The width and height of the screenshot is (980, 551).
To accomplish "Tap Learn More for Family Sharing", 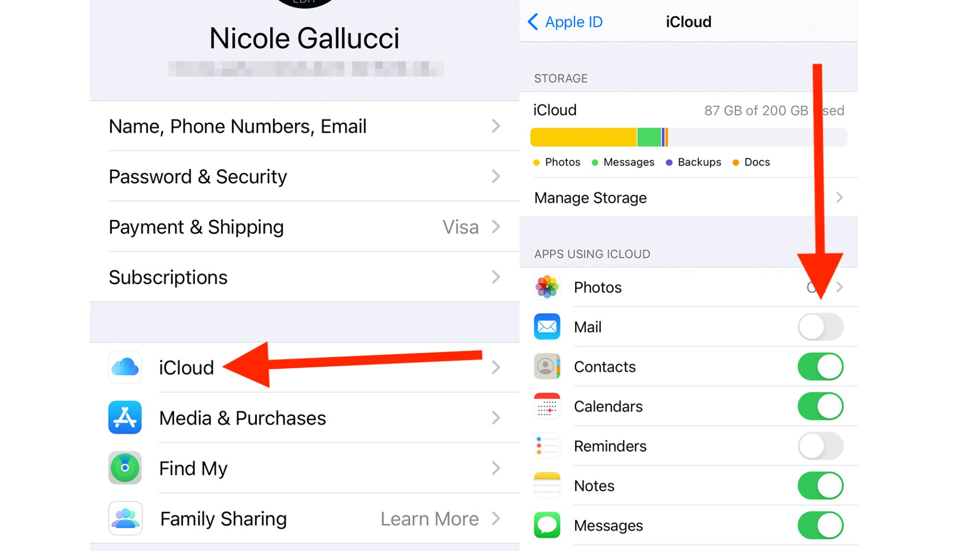I will (x=430, y=519).
